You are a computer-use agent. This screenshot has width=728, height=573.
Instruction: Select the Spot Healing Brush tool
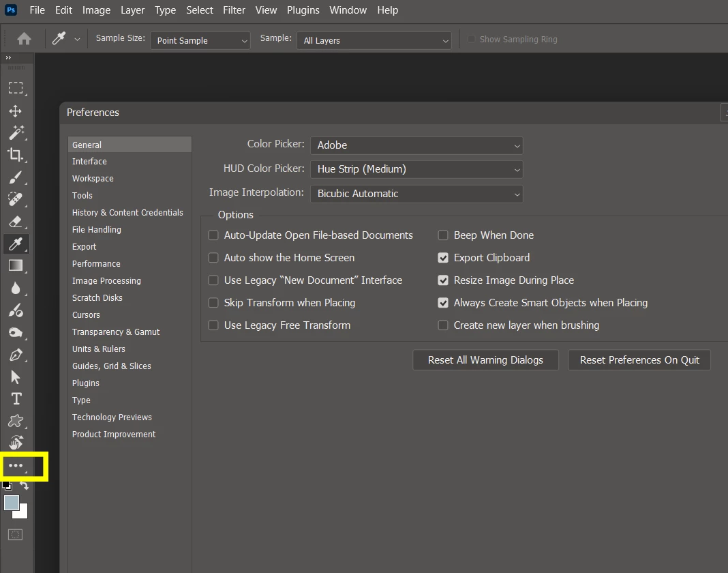[15, 199]
